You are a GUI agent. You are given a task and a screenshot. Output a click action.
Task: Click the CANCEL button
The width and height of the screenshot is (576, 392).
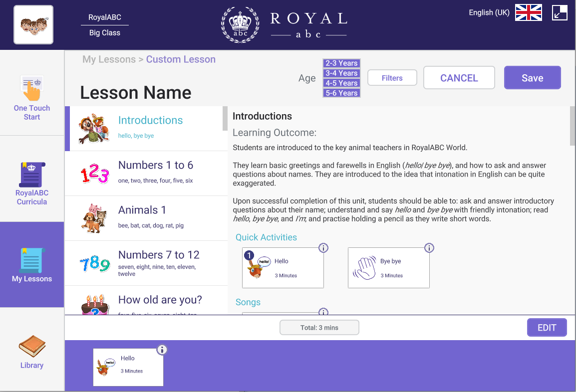coord(459,78)
